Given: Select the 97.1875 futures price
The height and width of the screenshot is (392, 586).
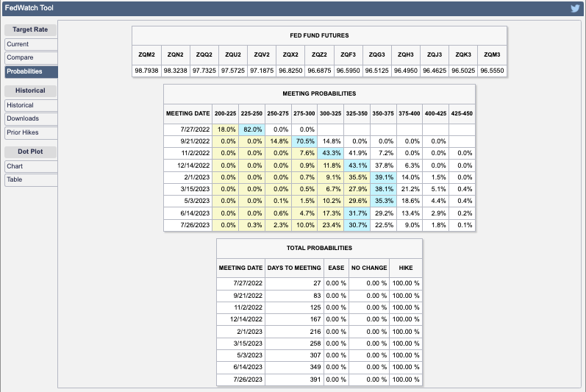Looking at the screenshot, I should [x=262, y=71].
